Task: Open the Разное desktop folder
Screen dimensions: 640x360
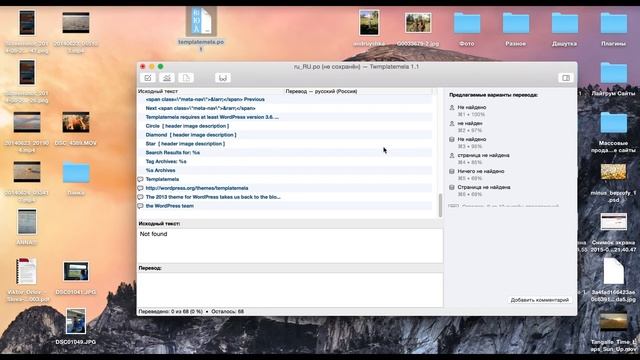Action: click(x=516, y=24)
